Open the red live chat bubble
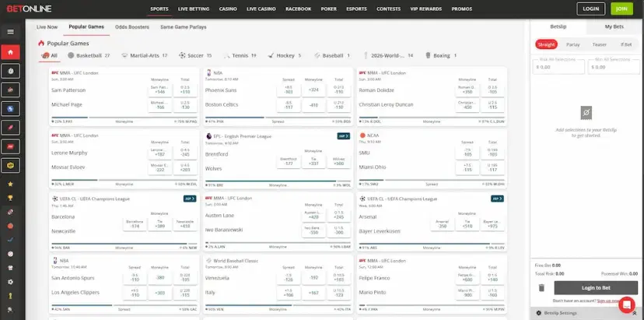 pos(627,304)
